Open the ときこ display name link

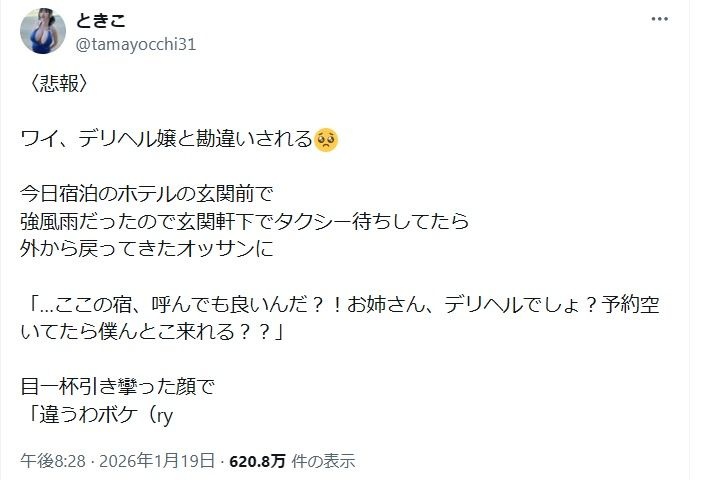click(100, 20)
